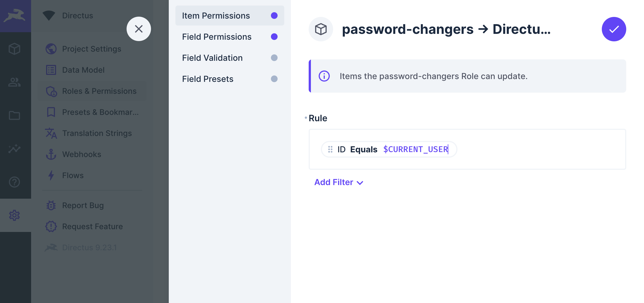The width and height of the screenshot is (644, 303).
Task: Save permissions with the checkmark button
Action: click(x=614, y=29)
